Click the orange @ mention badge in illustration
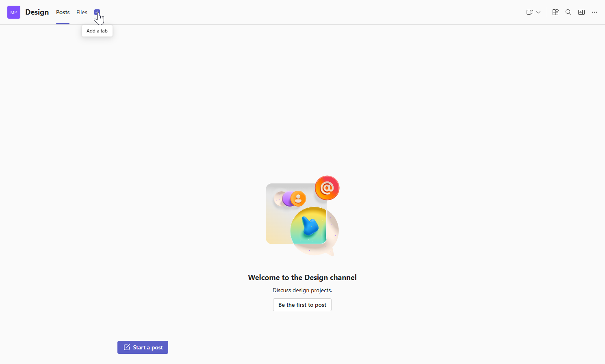Viewport: 605px width, 364px height. click(327, 188)
